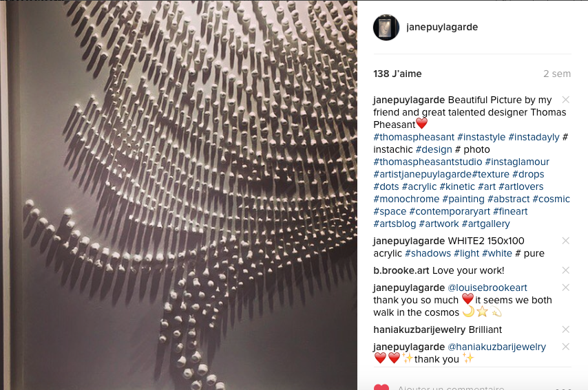588x390 pixels.
Task: Remove the WHITE2 150x100 acrylic comment
Action: [565, 241]
